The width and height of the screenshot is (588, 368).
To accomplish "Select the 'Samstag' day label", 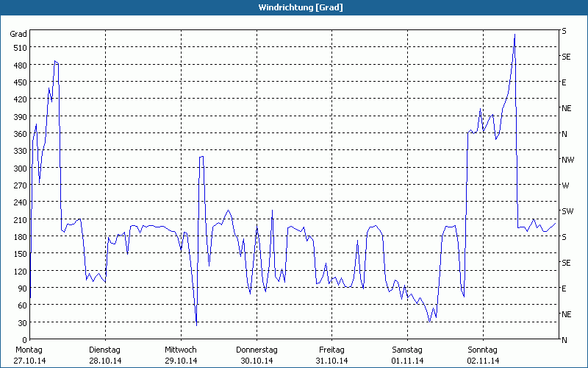I will pos(407,350).
